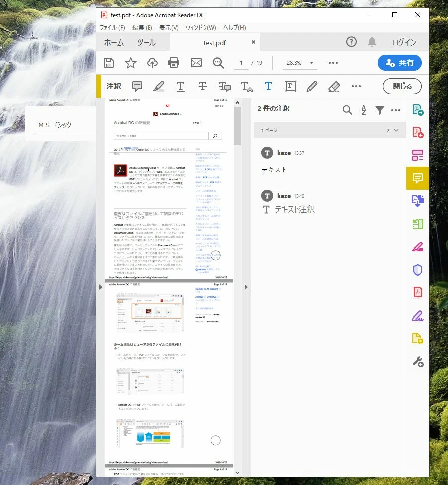Click the 閉じる button in comment toolbar
Image resolution: width=448 pixels, height=485 pixels.
point(402,86)
